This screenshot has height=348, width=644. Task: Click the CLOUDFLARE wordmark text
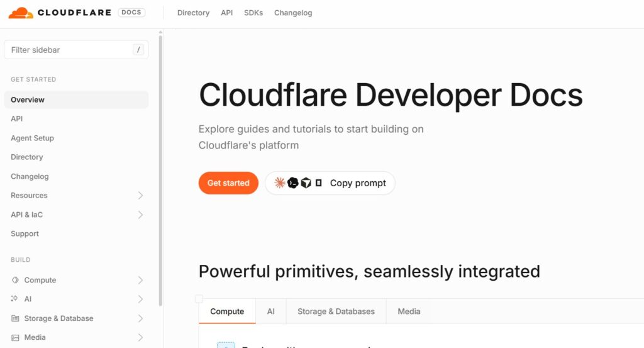point(74,13)
